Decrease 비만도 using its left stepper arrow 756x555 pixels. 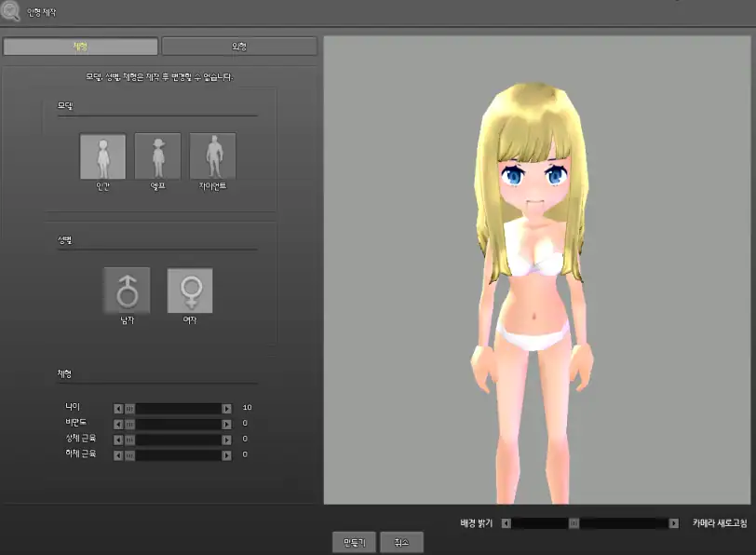point(116,422)
